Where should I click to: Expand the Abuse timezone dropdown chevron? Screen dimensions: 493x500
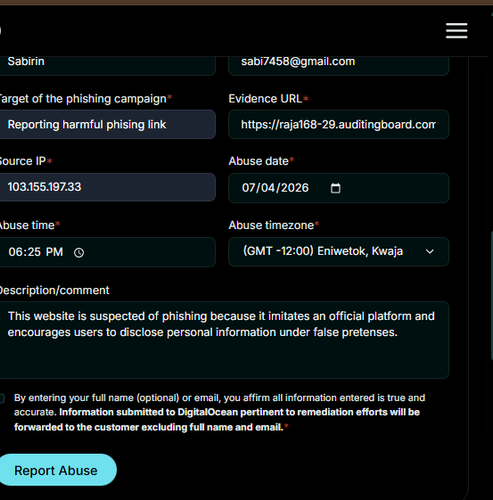coord(430,251)
